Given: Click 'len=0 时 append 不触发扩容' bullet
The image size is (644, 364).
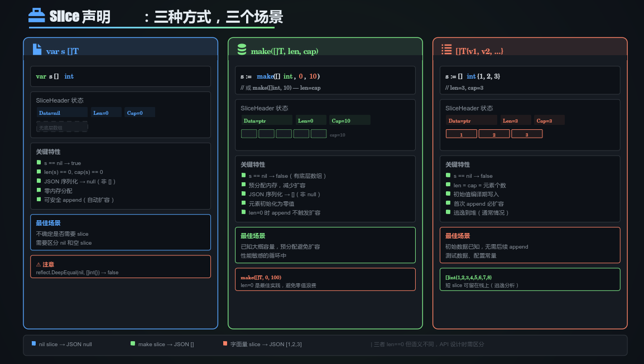Looking at the screenshot, I should (x=285, y=213).
